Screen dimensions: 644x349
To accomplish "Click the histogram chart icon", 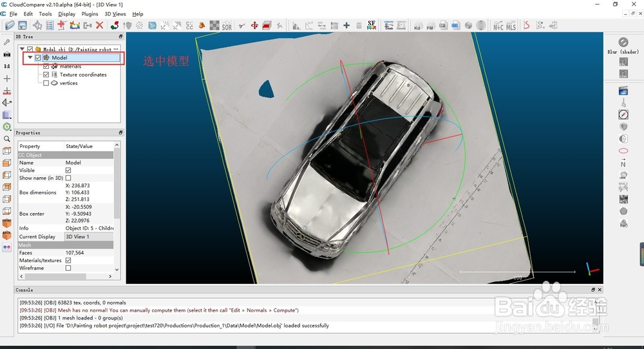I will (x=296, y=26).
